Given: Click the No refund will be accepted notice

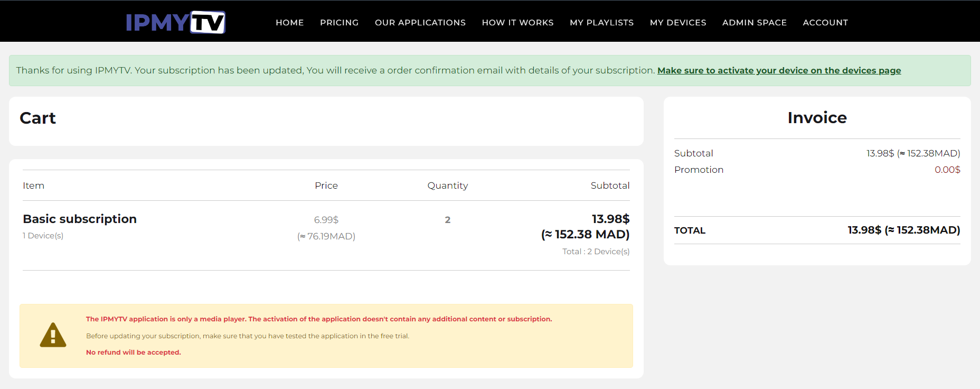Looking at the screenshot, I should click(134, 353).
